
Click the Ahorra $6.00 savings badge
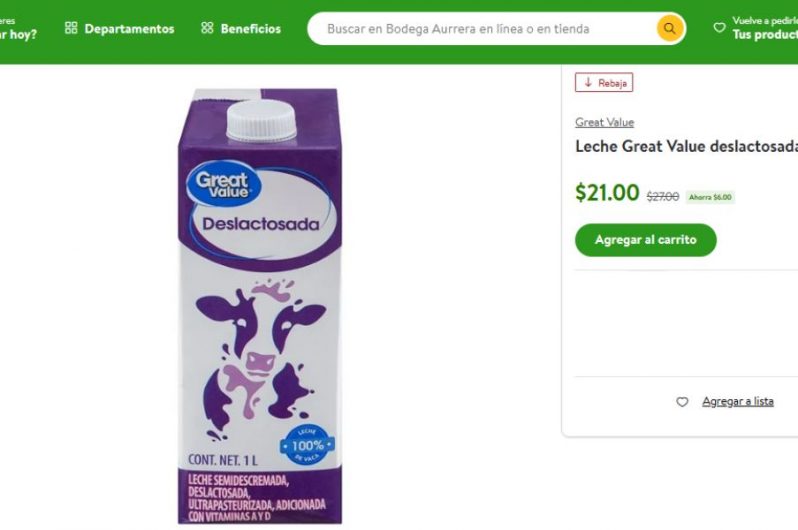710,197
